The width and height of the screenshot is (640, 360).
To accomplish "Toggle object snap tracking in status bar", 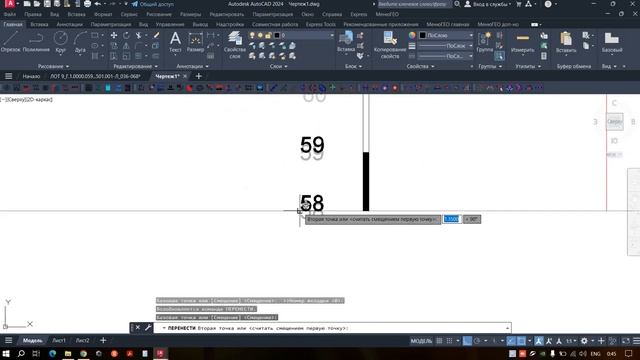I will pos(511,341).
